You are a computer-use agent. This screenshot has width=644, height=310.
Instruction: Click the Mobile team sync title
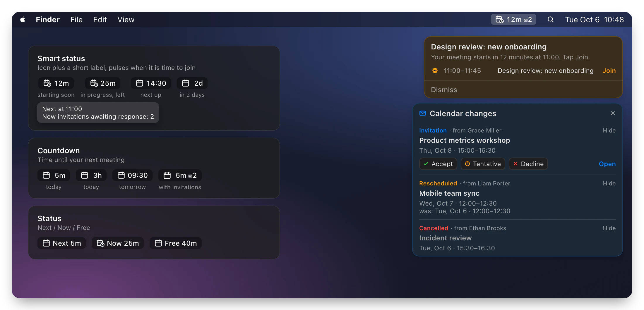(449, 193)
